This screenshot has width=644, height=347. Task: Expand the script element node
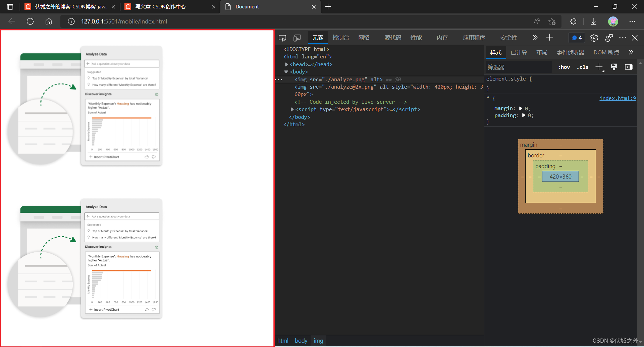pos(292,109)
